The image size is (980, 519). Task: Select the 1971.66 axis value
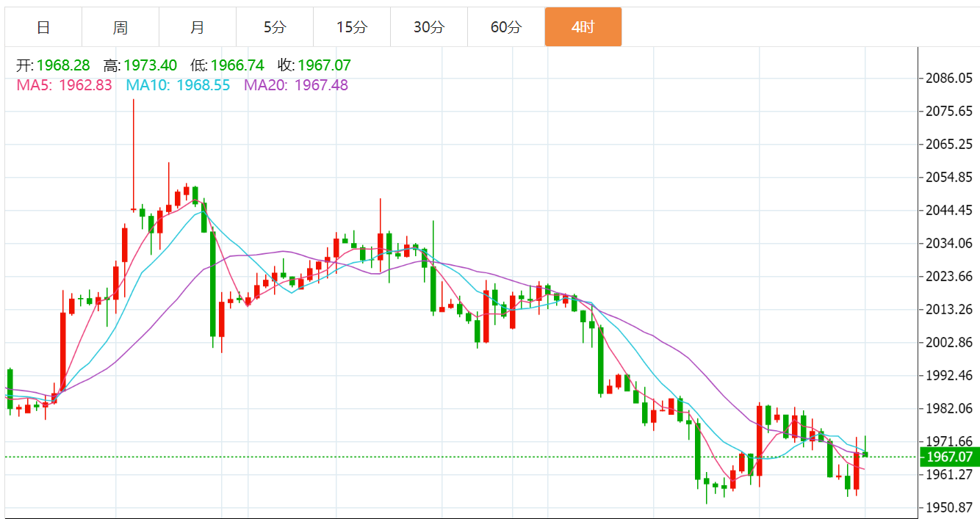click(x=949, y=441)
